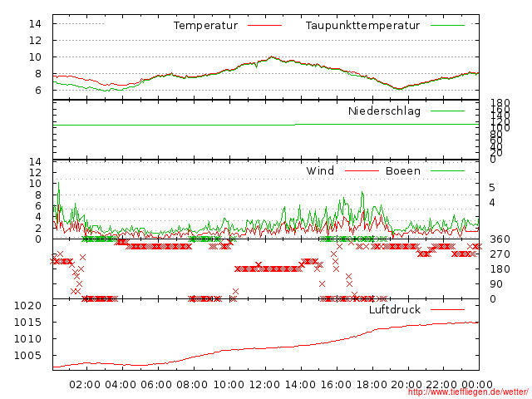The height and width of the screenshot is (399, 532).
Task: Click the Wind legend label
Action: pyautogui.click(x=320, y=170)
